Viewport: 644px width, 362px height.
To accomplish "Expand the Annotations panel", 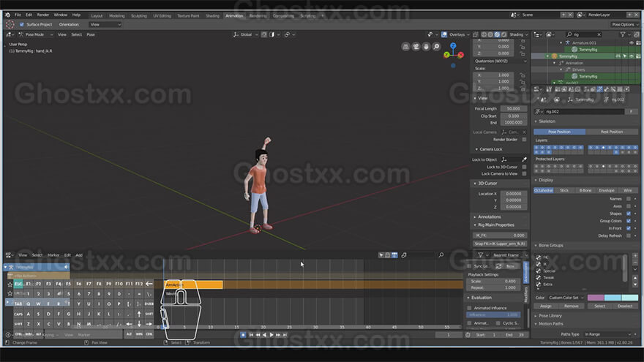I will point(487,216).
